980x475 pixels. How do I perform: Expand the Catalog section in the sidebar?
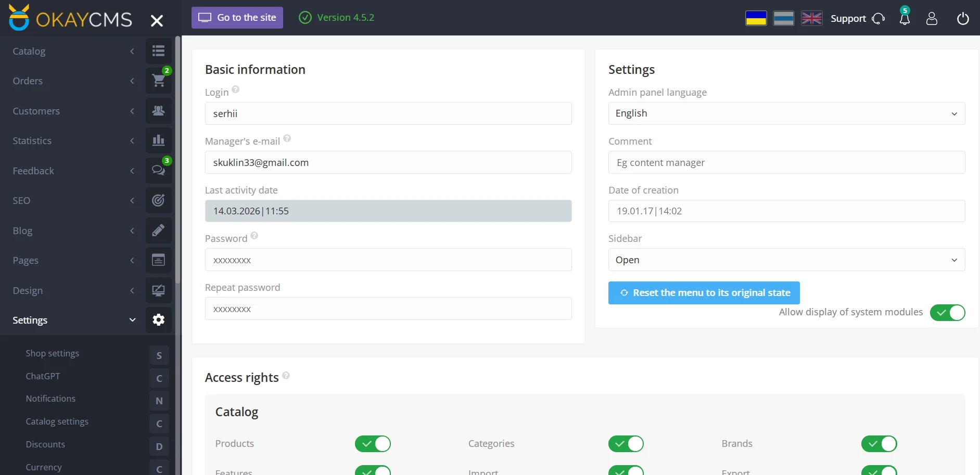click(x=73, y=51)
